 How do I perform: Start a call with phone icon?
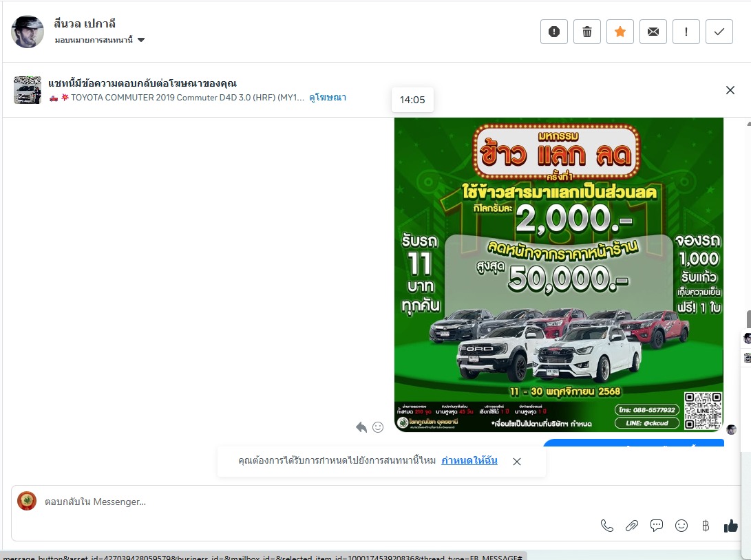pos(607,526)
